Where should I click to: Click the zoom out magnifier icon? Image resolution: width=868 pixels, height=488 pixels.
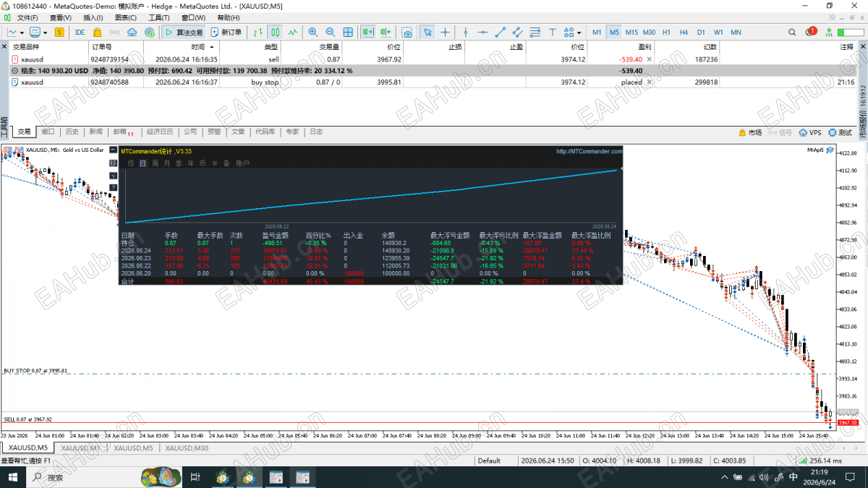331,32
